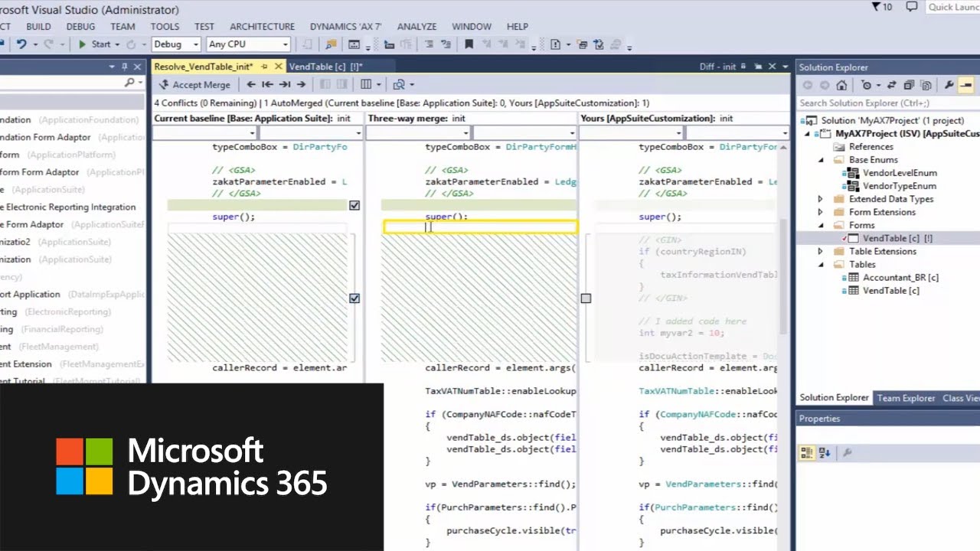Open the DEBUG menu
This screenshot has width=980, height=551.
pos(80,26)
